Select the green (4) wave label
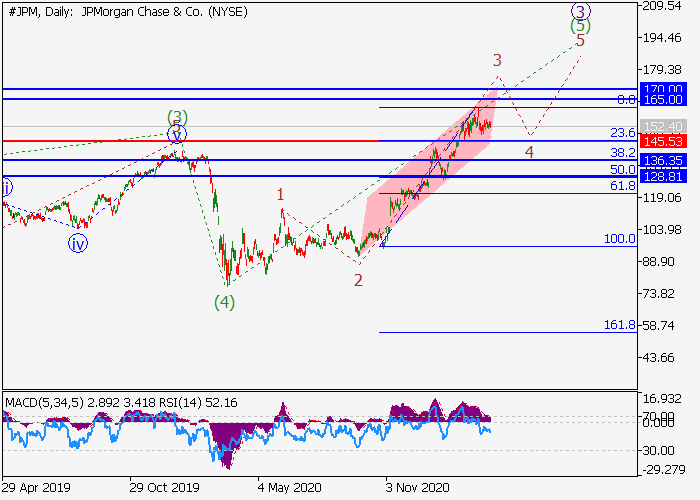Image resolution: width=700 pixels, height=500 pixels. (x=224, y=303)
